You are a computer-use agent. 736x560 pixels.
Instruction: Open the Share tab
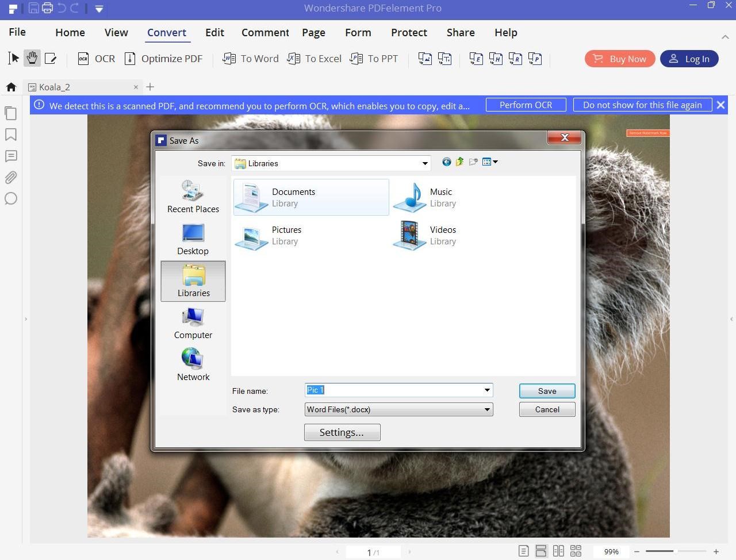[x=461, y=32]
